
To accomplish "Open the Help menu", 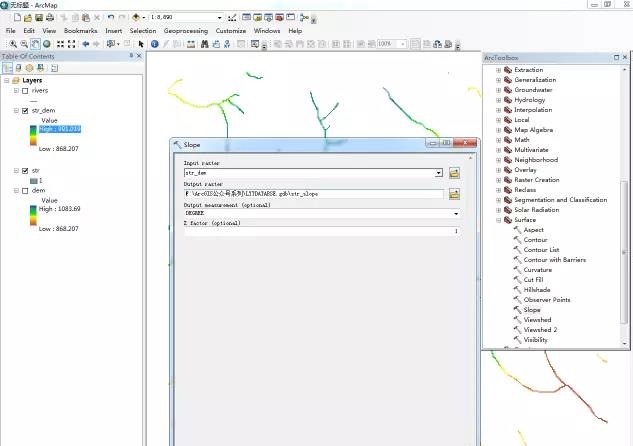I will coord(295,31).
